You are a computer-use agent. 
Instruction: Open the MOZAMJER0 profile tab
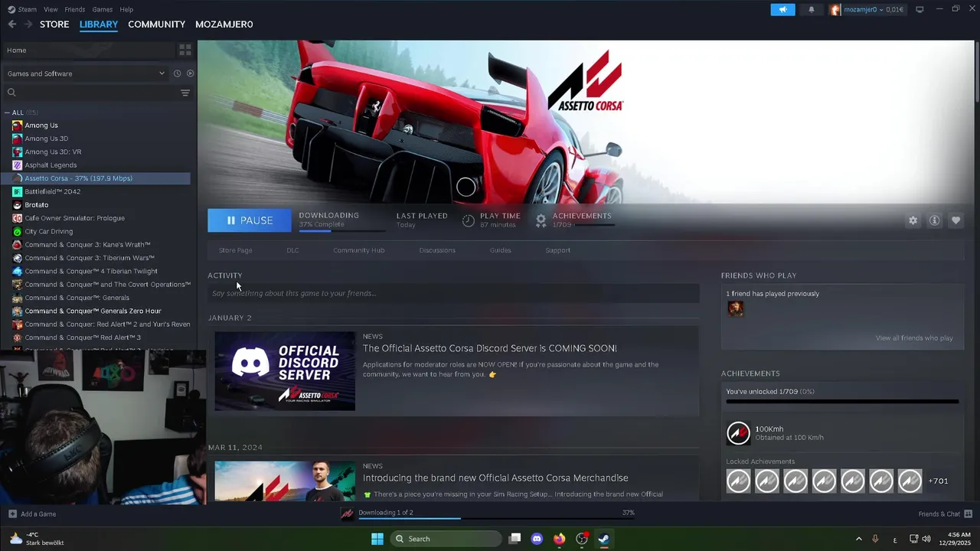(224, 24)
